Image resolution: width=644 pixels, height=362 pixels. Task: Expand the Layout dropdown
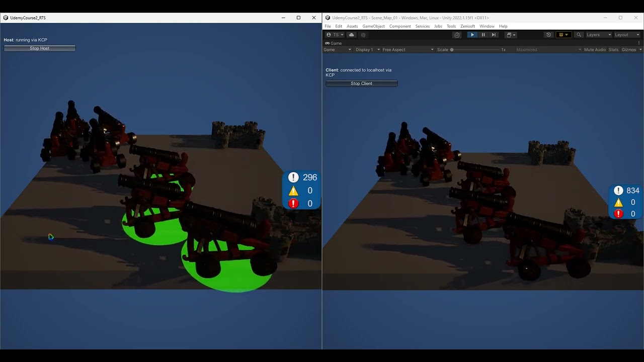pyautogui.click(x=627, y=35)
